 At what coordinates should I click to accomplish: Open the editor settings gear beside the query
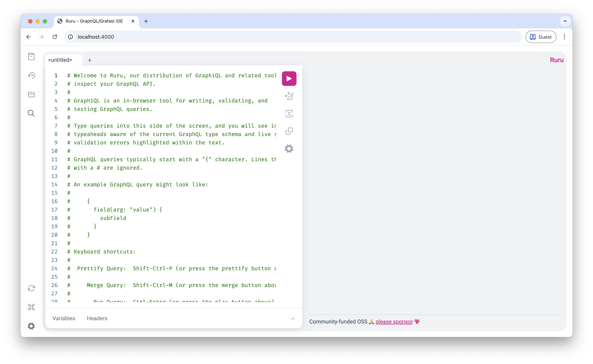(289, 149)
